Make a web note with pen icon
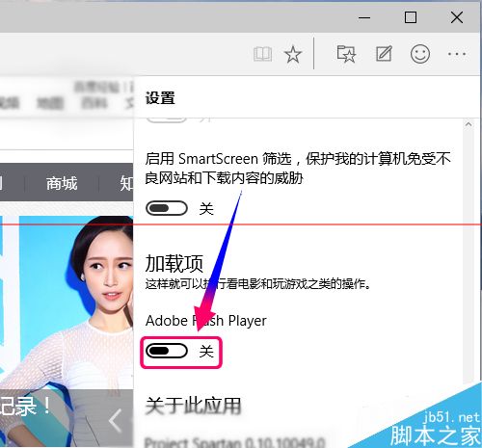Screen dimensions: 482x448 coord(384,54)
